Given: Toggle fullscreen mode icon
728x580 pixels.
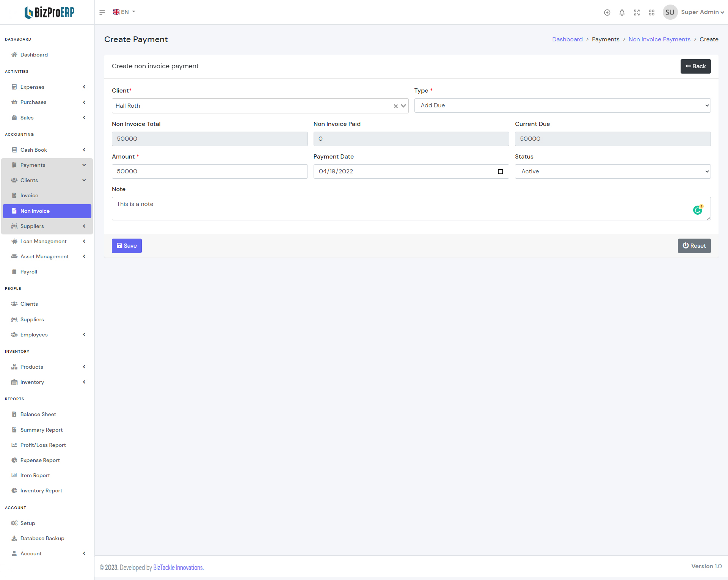Looking at the screenshot, I should [x=637, y=13].
